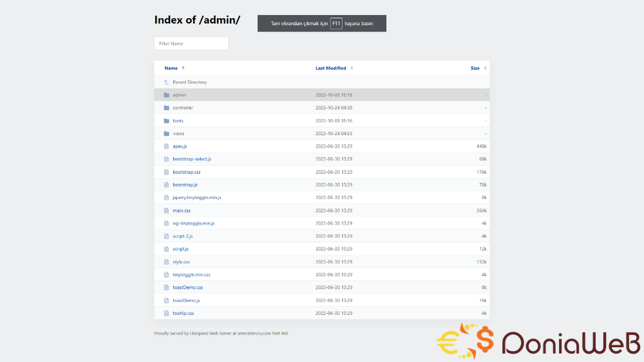Click the file icon beside bootstrap.js
Viewport: 644px width, 362px height.
coord(166,185)
